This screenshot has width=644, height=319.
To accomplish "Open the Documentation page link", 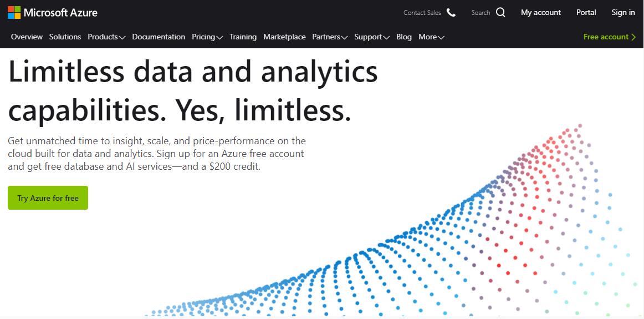I will coord(159,37).
